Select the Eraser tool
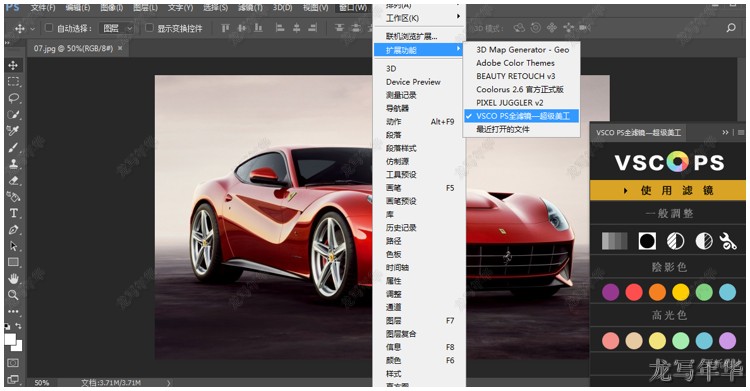 tap(13, 180)
